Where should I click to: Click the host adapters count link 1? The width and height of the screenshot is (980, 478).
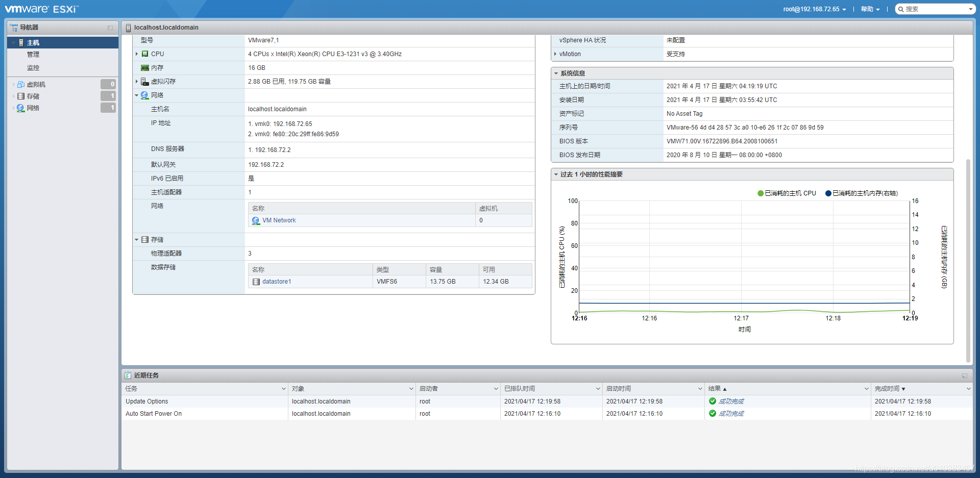point(250,192)
